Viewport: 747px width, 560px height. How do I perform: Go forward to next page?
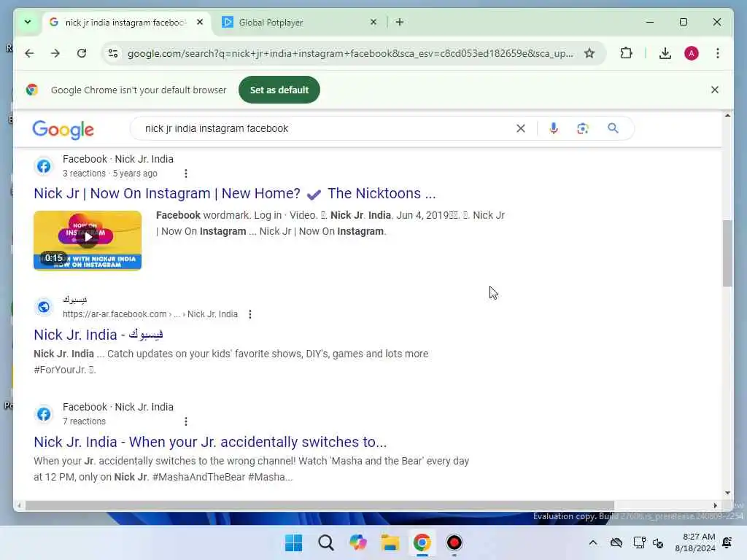pyautogui.click(x=55, y=53)
